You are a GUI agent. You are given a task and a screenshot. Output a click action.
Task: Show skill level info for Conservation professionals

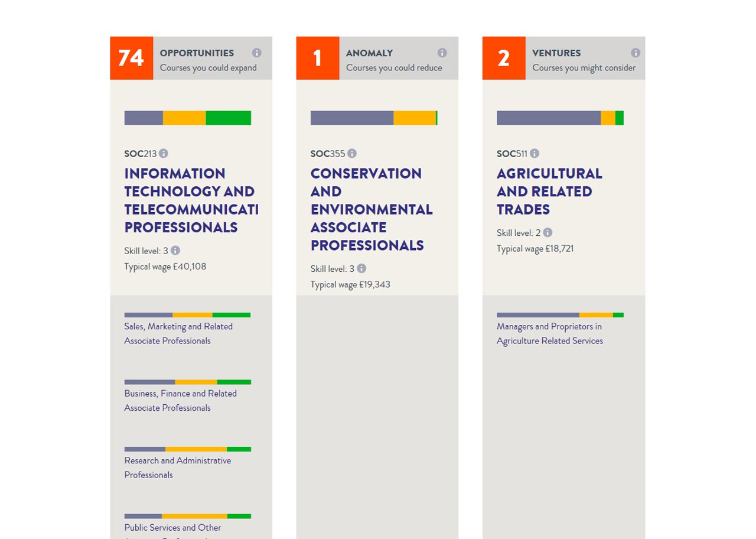(361, 268)
